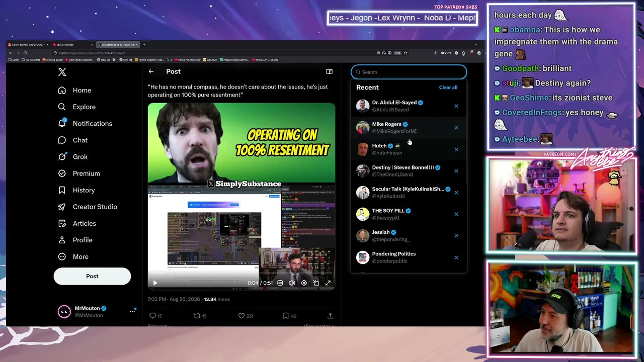644x362 pixels.
Task: Go back with the browser back arrow
Action: [11, 53]
